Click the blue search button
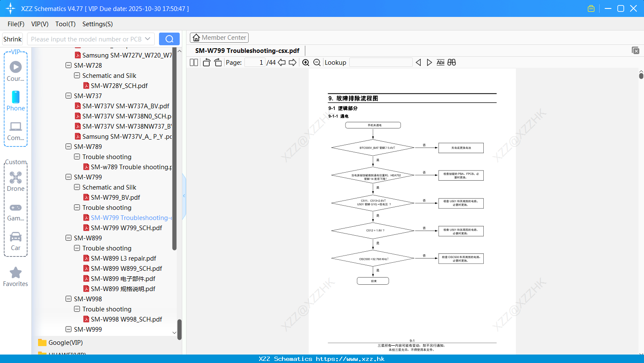Viewport: 644px width, 363px height. click(169, 39)
